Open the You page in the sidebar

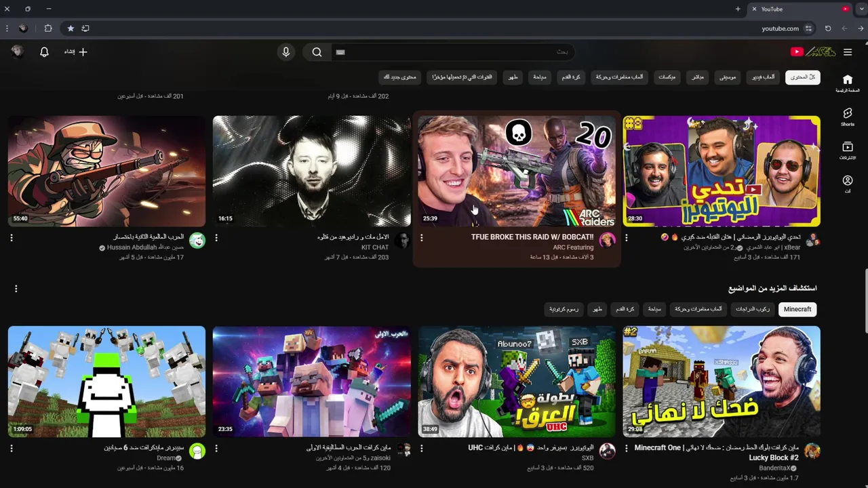tap(847, 184)
